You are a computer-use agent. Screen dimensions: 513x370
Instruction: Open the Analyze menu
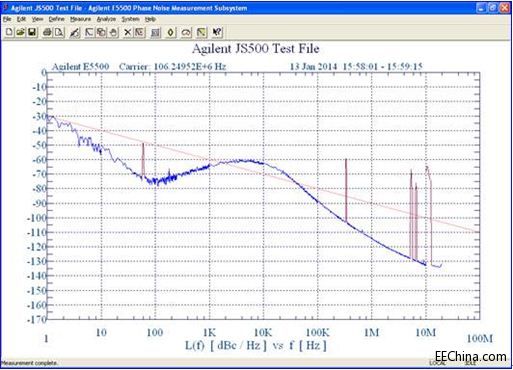(106, 19)
